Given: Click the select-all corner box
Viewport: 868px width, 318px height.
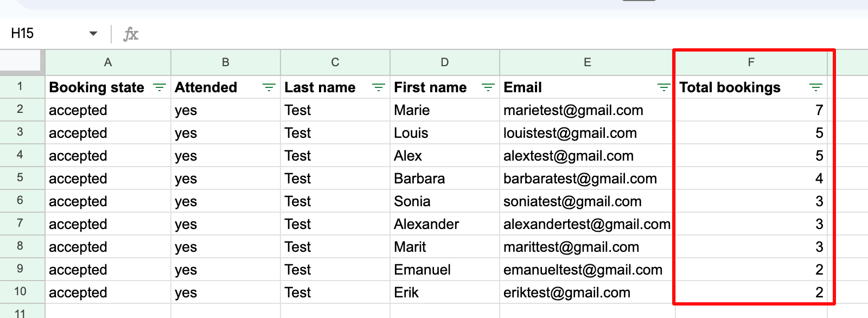Looking at the screenshot, I should click(x=21, y=61).
